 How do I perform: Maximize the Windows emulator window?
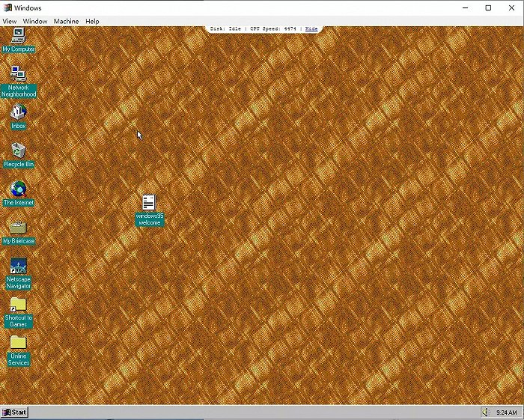click(488, 7)
